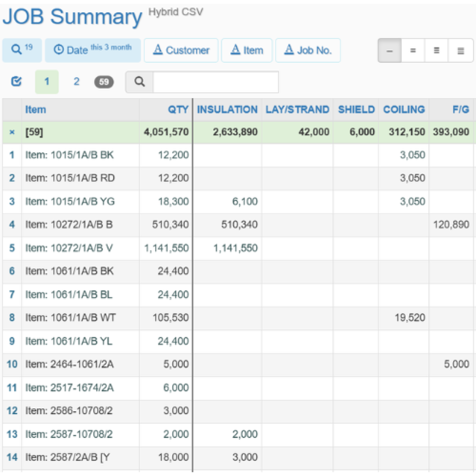476x476 pixels.
Task: Group by Customer button
Action: 181,50
